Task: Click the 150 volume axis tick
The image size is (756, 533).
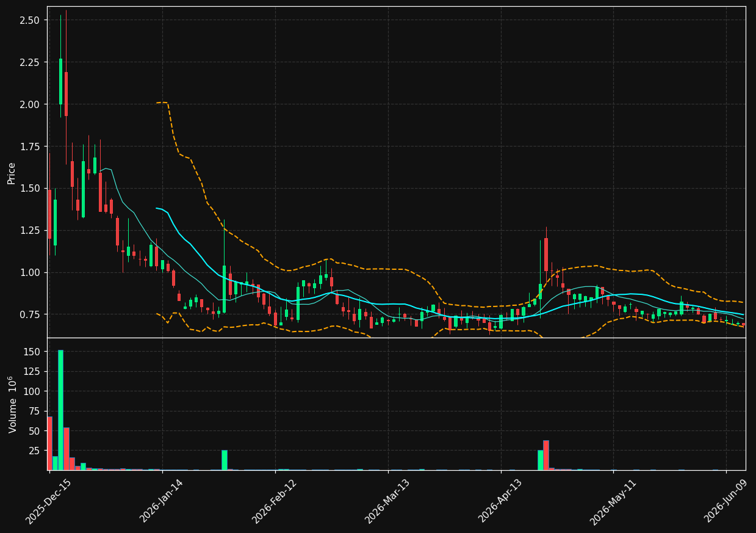Action: click(x=32, y=352)
